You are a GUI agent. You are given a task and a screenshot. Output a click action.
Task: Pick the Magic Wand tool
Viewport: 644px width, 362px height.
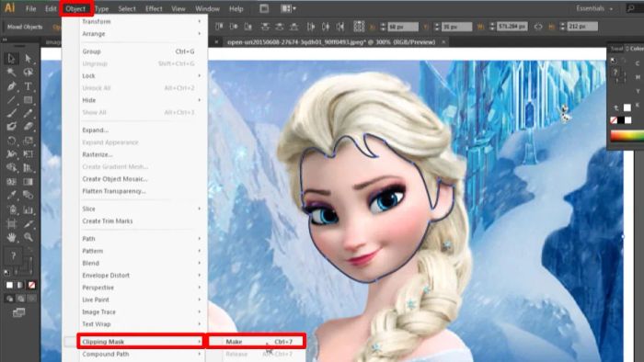click(x=11, y=73)
